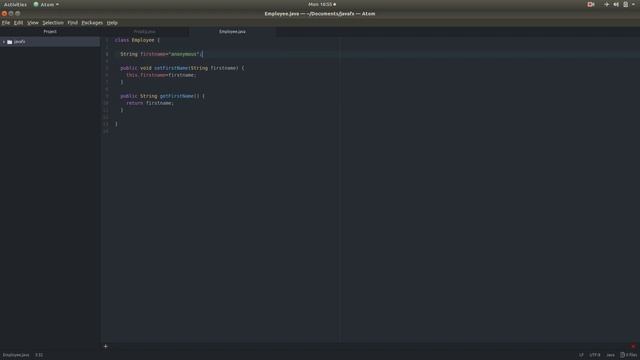Close the Atom window

[x=4, y=13]
